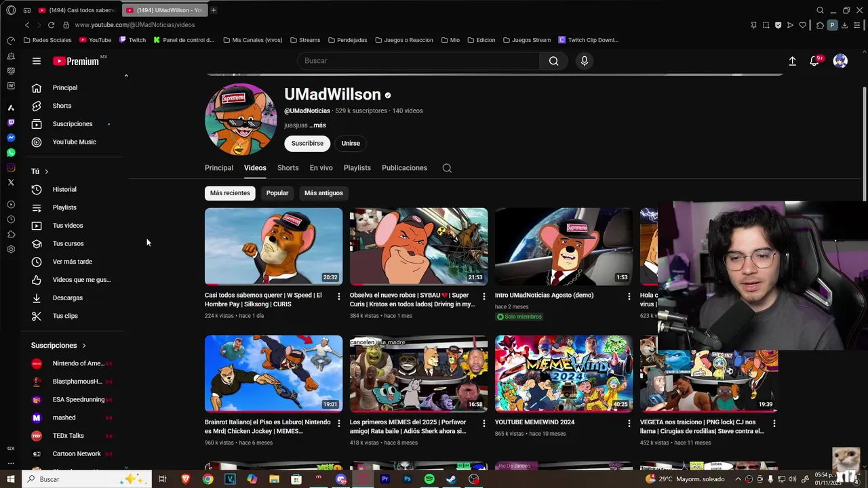868x488 pixels.
Task: Open Spotify from the taskbar
Action: point(429,479)
